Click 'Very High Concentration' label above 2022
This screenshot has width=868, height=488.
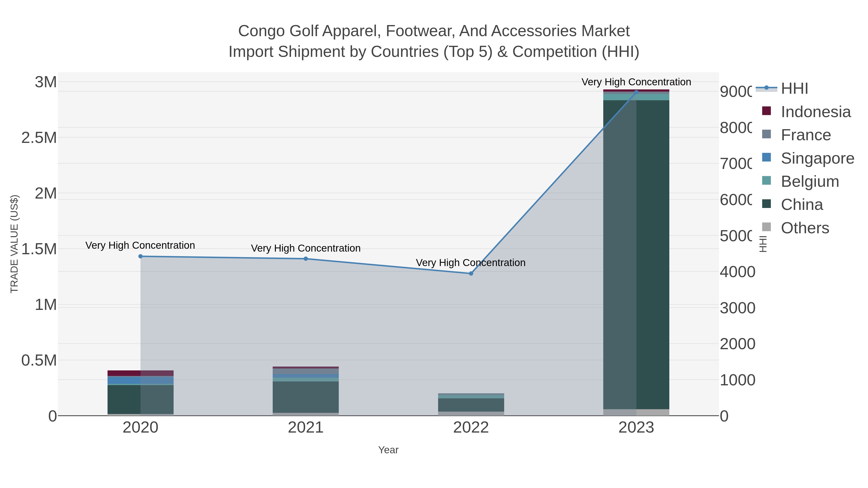pos(471,263)
